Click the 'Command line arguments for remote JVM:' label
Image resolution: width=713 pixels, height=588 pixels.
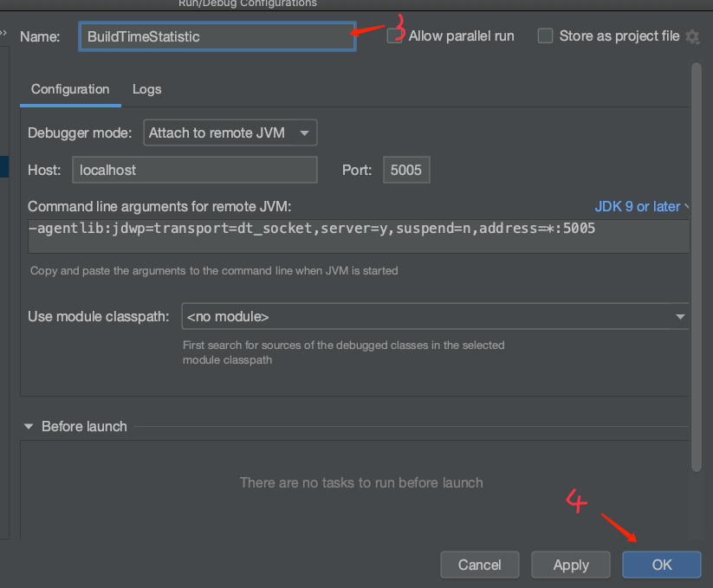pyautogui.click(x=159, y=207)
